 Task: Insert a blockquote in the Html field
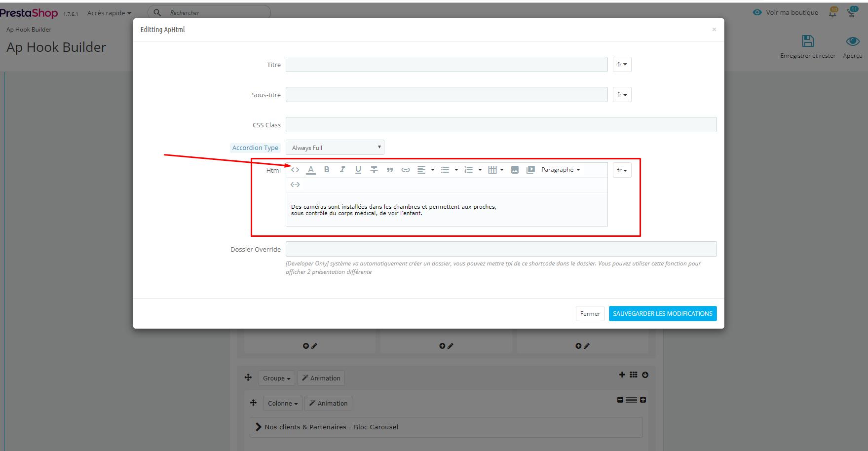pyautogui.click(x=390, y=169)
